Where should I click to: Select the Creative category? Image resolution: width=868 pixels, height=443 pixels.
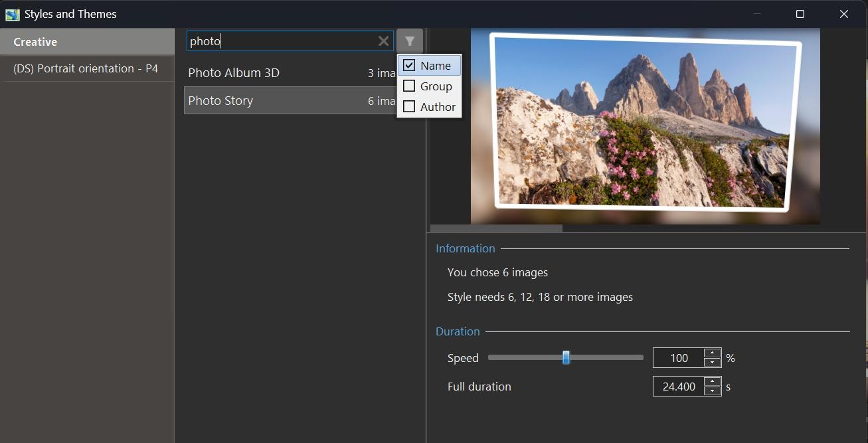(87, 42)
